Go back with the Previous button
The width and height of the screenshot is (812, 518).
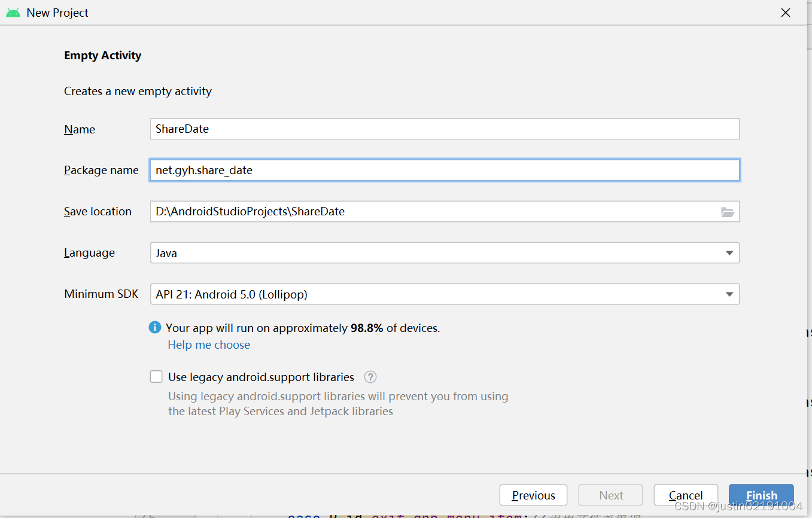(533, 495)
